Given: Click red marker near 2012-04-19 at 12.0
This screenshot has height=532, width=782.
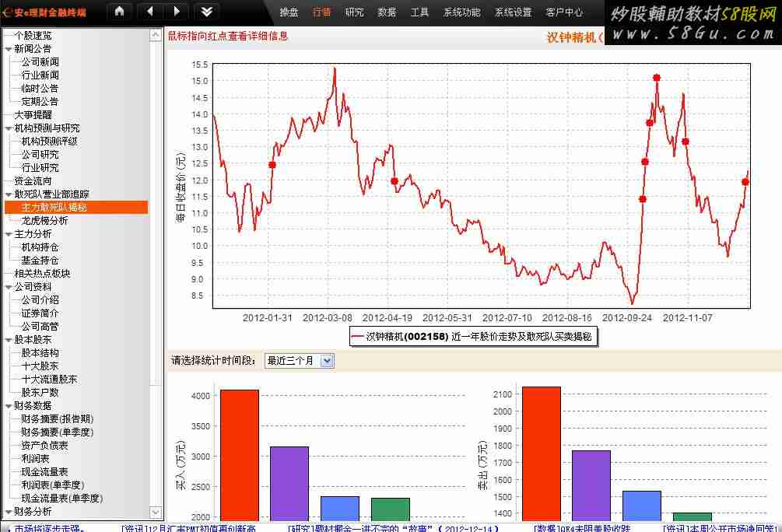Looking at the screenshot, I should [x=394, y=181].
